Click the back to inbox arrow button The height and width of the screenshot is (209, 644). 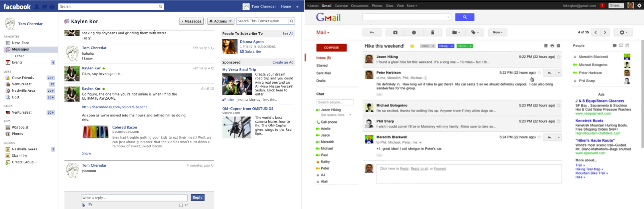[x=372, y=32]
